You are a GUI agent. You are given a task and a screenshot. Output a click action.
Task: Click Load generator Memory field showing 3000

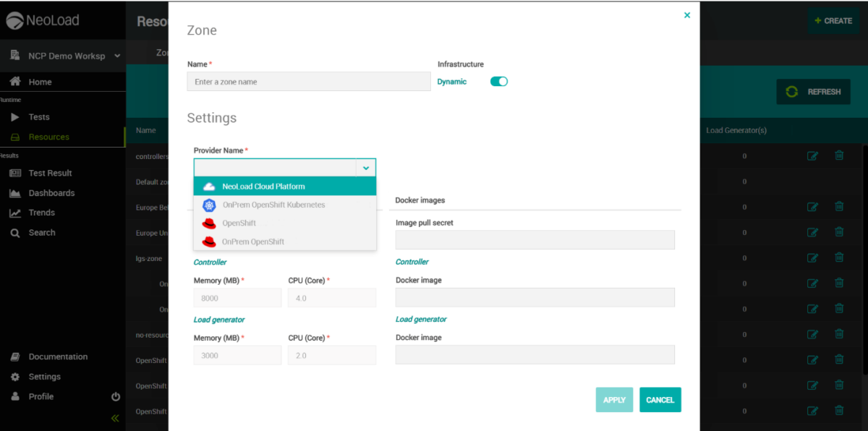pos(237,355)
